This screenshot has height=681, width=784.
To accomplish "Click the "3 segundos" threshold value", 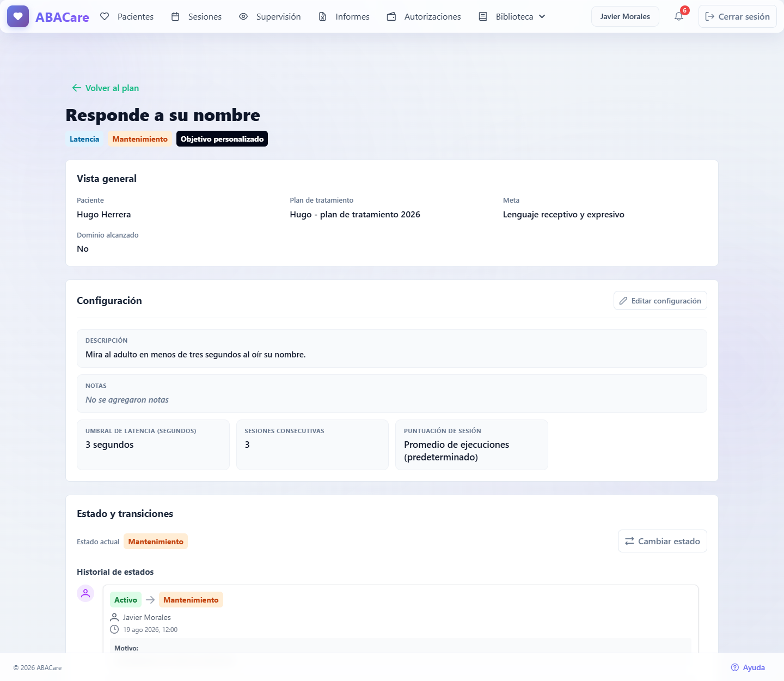I will pyautogui.click(x=109, y=445).
